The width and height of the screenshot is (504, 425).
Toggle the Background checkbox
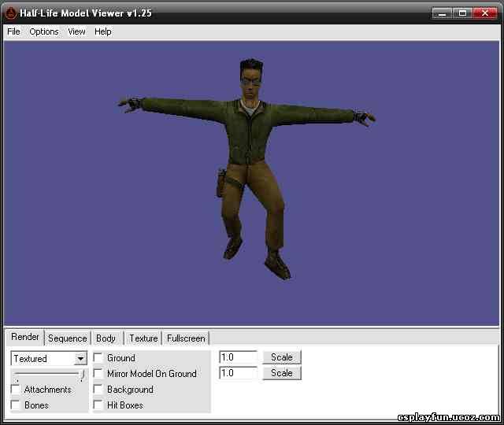[98, 389]
